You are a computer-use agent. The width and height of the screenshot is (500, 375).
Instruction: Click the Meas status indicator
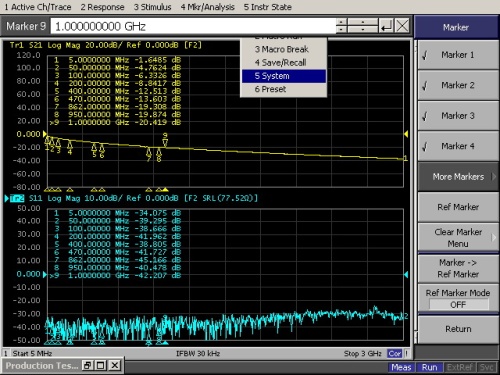pyautogui.click(x=401, y=367)
